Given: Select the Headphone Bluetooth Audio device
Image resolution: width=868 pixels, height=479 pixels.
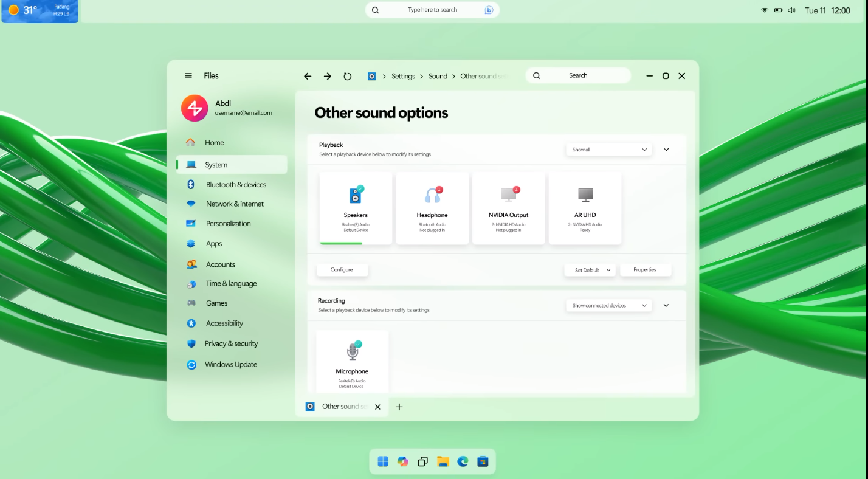Looking at the screenshot, I should tap(432, 208).
